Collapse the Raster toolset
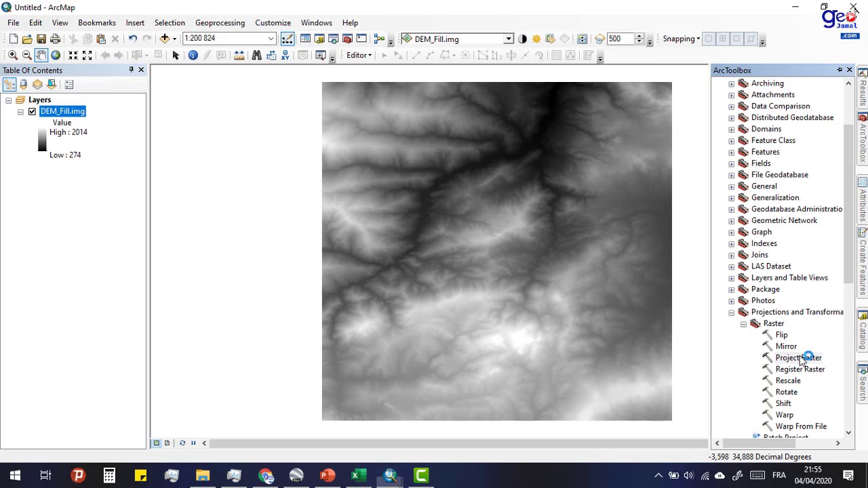 click(x=743, y=324)
